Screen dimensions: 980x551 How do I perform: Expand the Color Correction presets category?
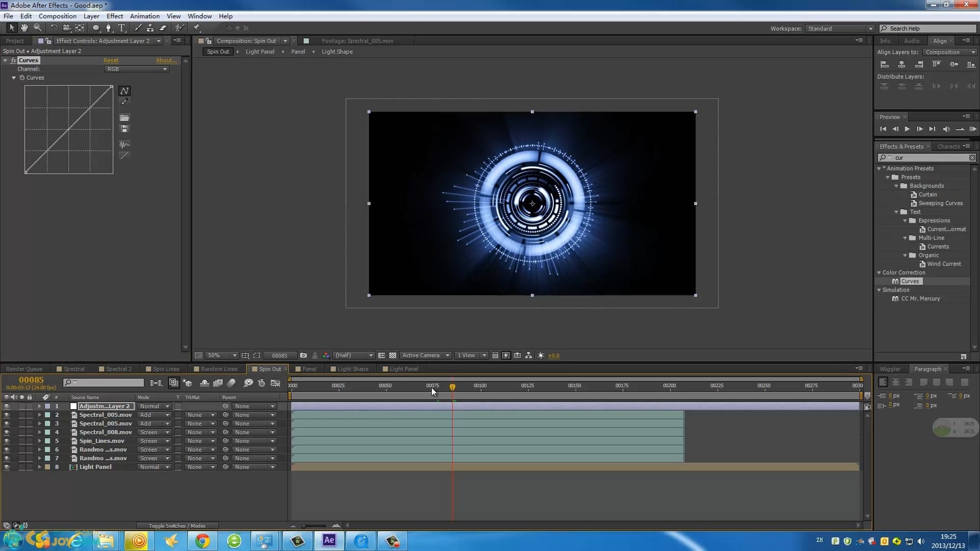pyautogui.click(x=880, y=272)
